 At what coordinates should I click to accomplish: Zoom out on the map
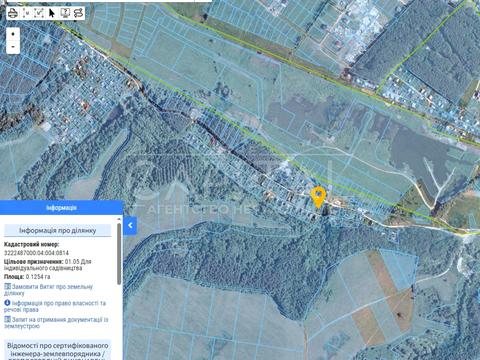click(13, 47)
